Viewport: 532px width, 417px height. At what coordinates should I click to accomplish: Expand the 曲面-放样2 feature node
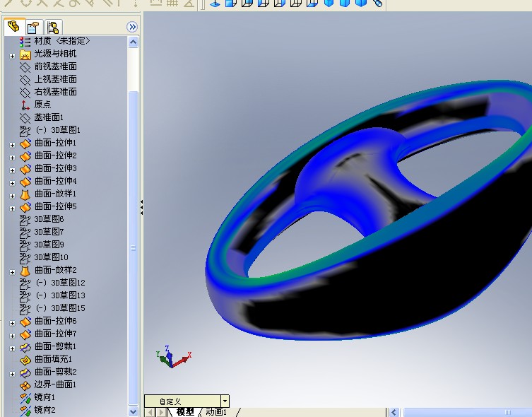pos(12,272)
